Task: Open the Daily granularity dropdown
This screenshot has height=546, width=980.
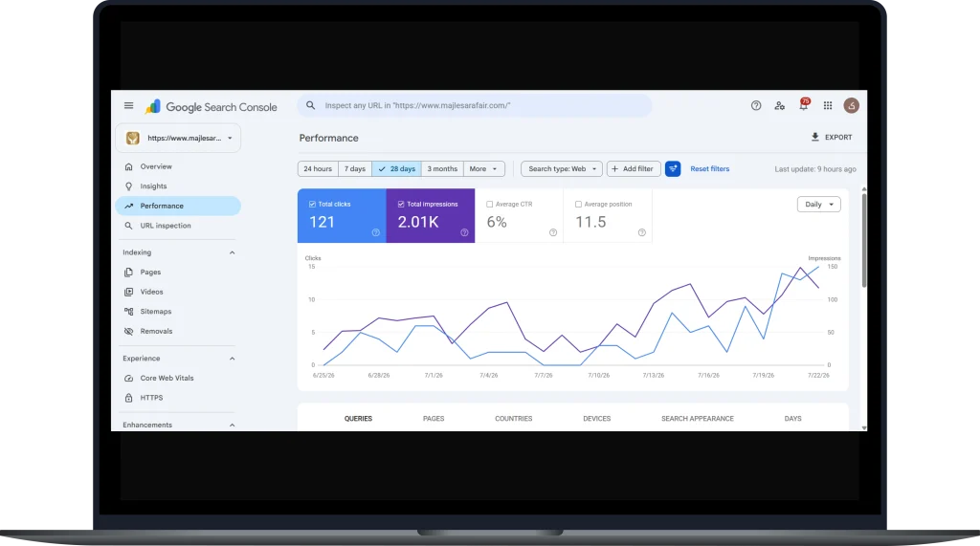Action: click(x=819, y=205)
